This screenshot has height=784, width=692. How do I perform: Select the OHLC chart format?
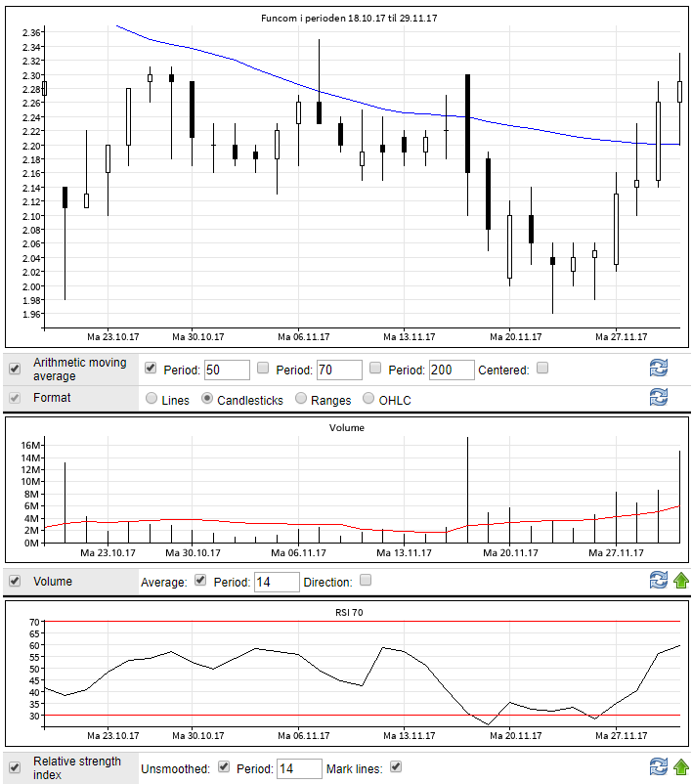tap(368, 399)
